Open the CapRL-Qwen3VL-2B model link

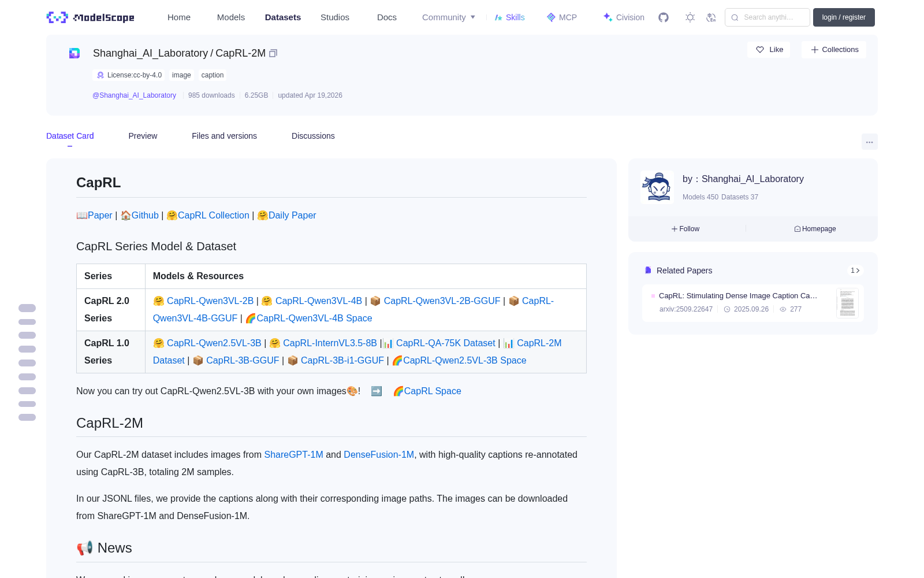[x=210, y=301]
